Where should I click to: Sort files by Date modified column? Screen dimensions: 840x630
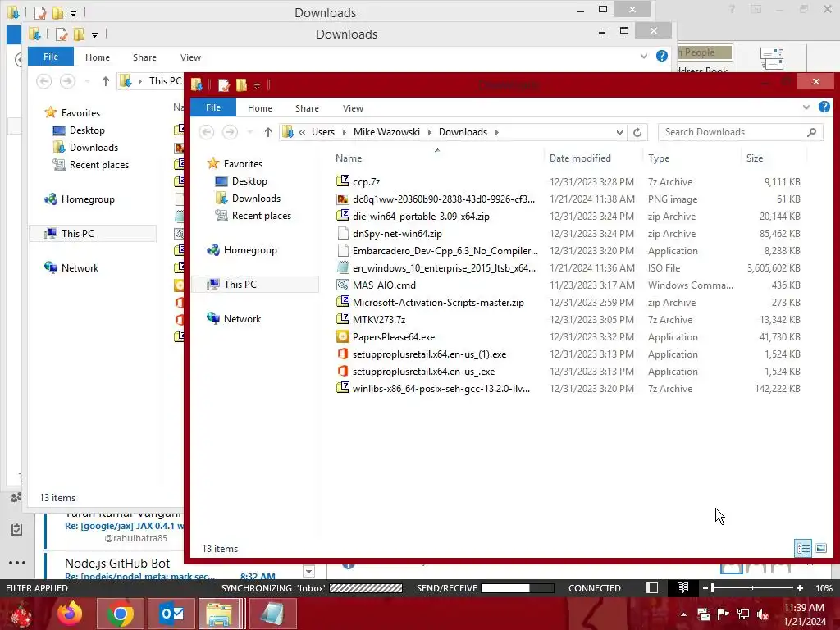tap(580, 158)
